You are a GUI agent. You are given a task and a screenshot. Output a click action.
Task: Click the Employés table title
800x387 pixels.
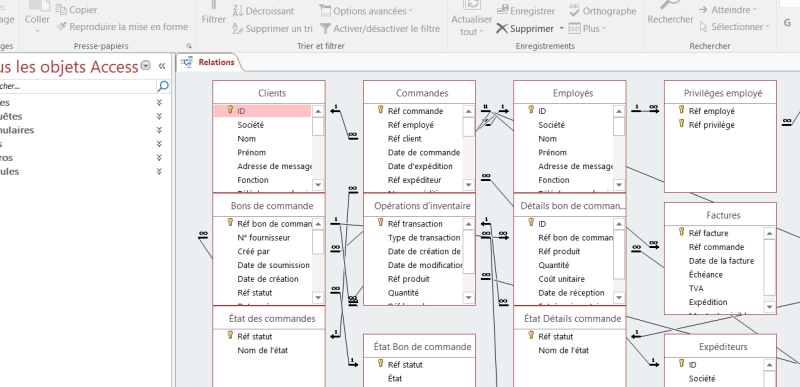[x=573, y=93]
